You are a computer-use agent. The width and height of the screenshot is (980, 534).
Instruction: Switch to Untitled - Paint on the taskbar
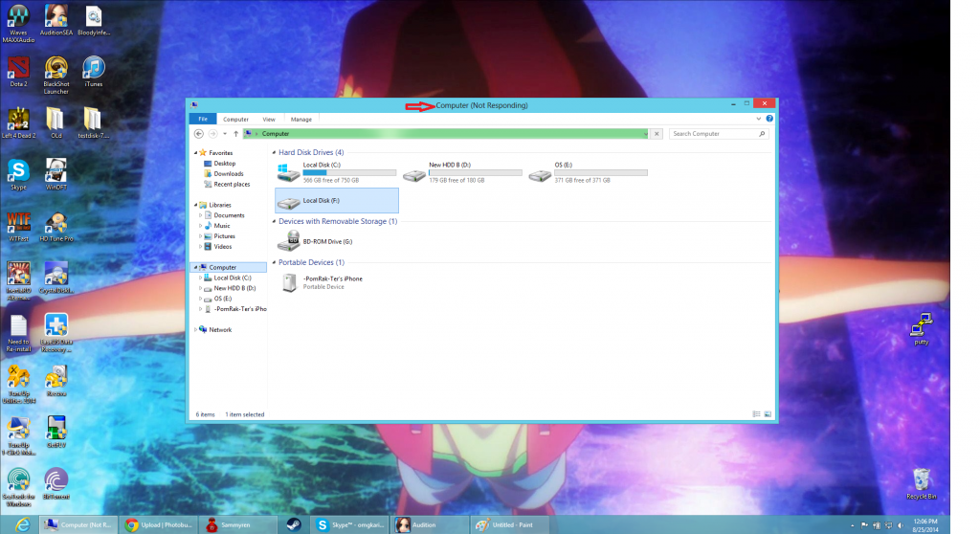[509, 524]
